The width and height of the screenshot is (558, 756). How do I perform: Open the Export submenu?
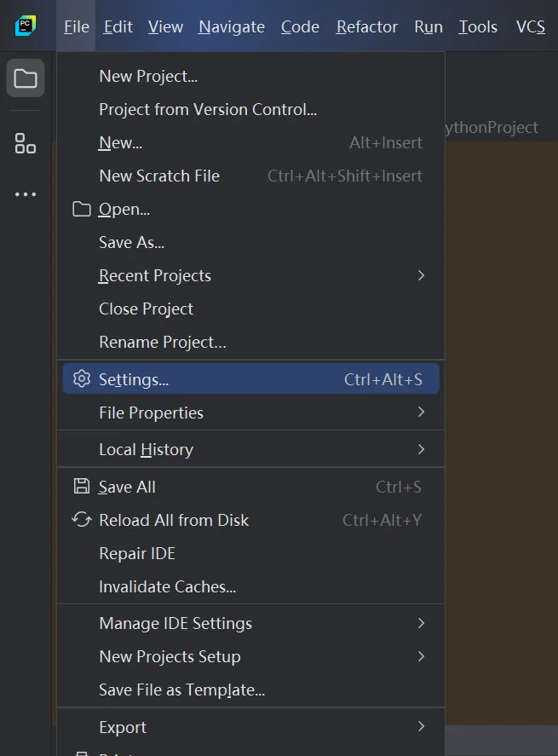[421, 727]
